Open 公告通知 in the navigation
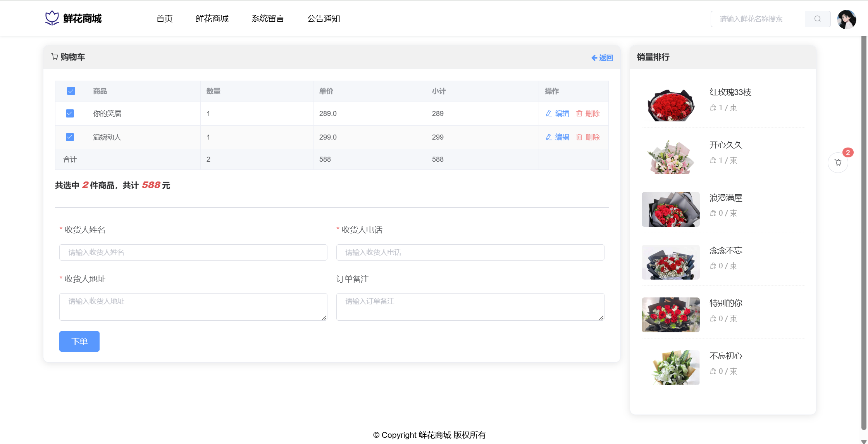This screenshot has width=868, height=444. [324, 19]
